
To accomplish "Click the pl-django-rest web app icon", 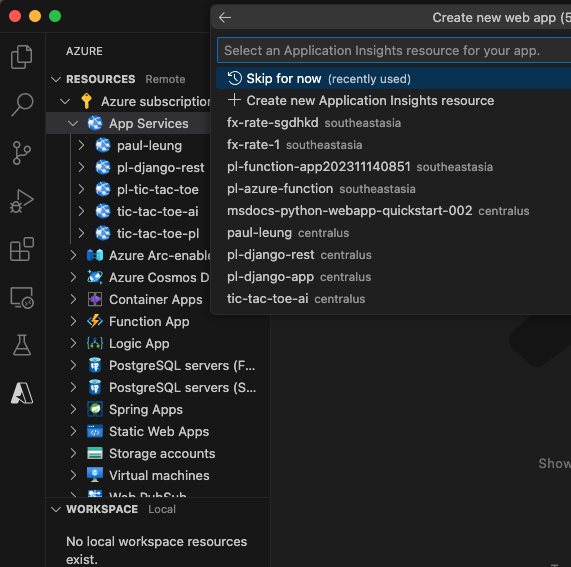I will (x=103, y=167).
